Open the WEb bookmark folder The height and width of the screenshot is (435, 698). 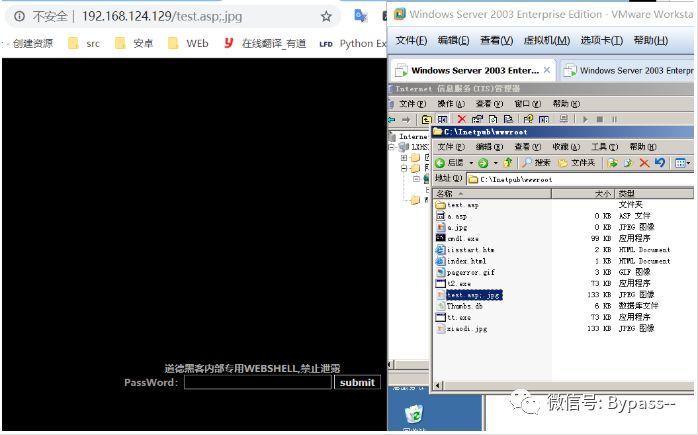coord(188,43)
